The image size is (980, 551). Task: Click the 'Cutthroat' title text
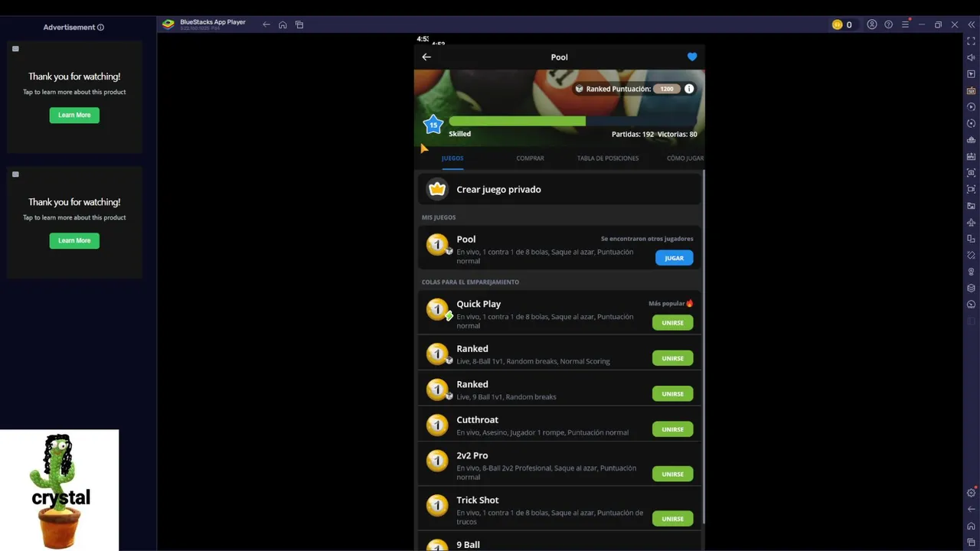click(x=478, y=420)
